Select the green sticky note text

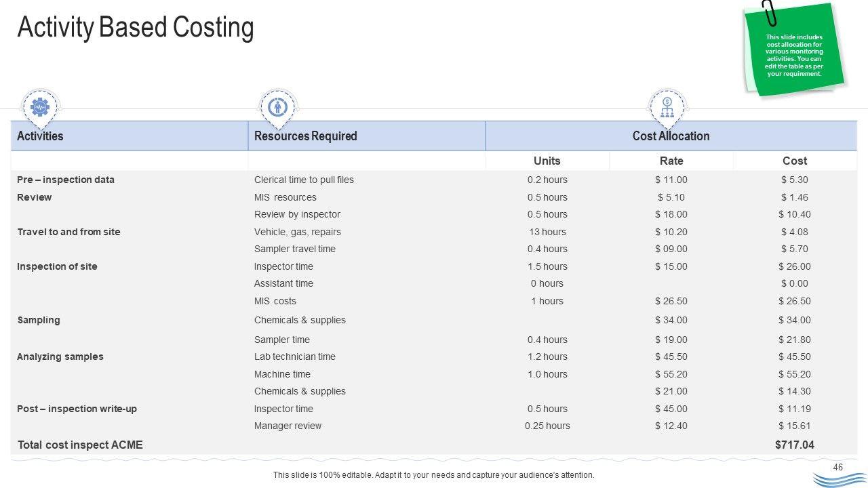794,56
